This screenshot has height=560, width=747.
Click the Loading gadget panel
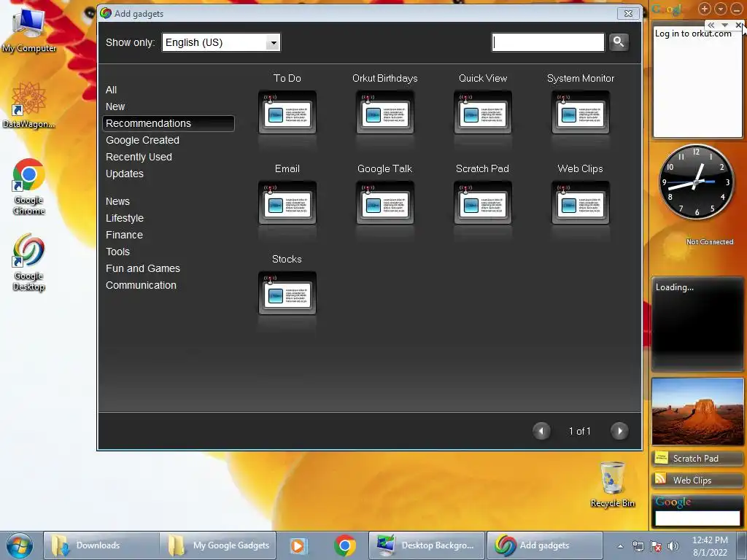(x=697, y=324)
